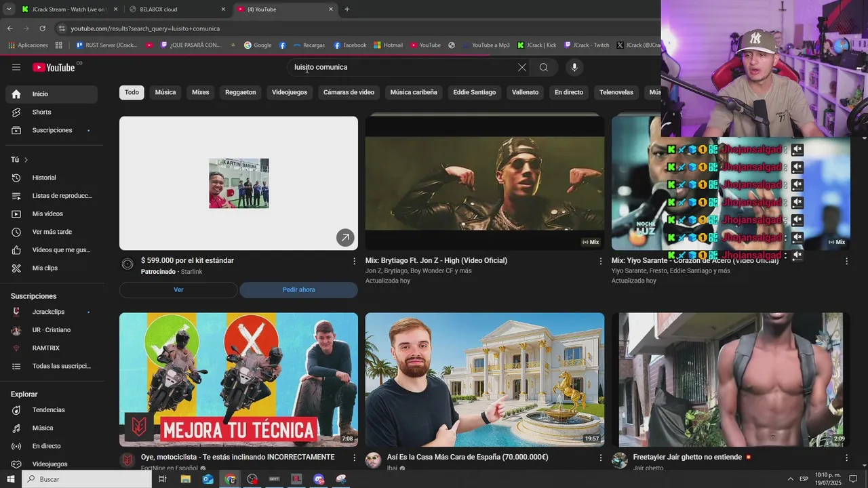Click the Chrome address bar URL
This screenshot has height=488, width=868.
pos(145,28)
